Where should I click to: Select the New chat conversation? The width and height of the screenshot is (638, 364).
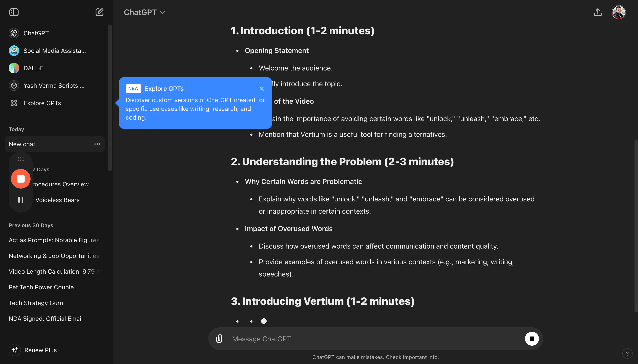55,144
